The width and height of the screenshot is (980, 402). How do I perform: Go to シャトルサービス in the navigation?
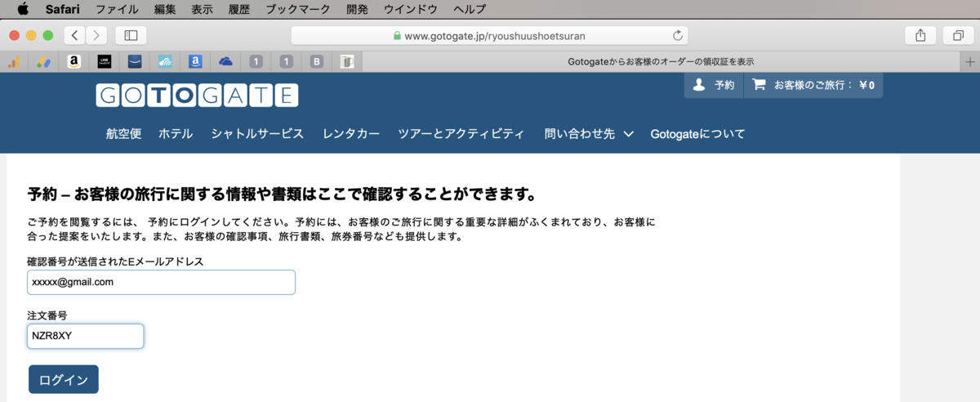257,133
